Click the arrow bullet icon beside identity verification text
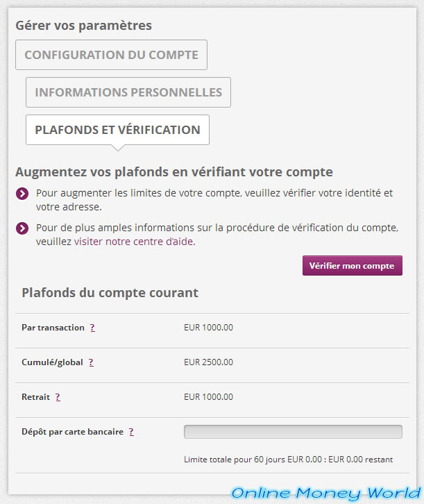 pyautogui.click(x=22, y=194)
